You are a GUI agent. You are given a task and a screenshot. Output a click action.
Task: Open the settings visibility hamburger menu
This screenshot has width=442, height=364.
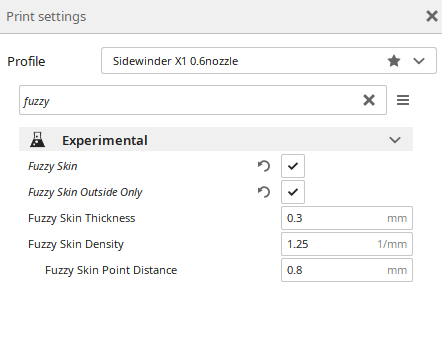pyautogui.click(x=403, y=100)
